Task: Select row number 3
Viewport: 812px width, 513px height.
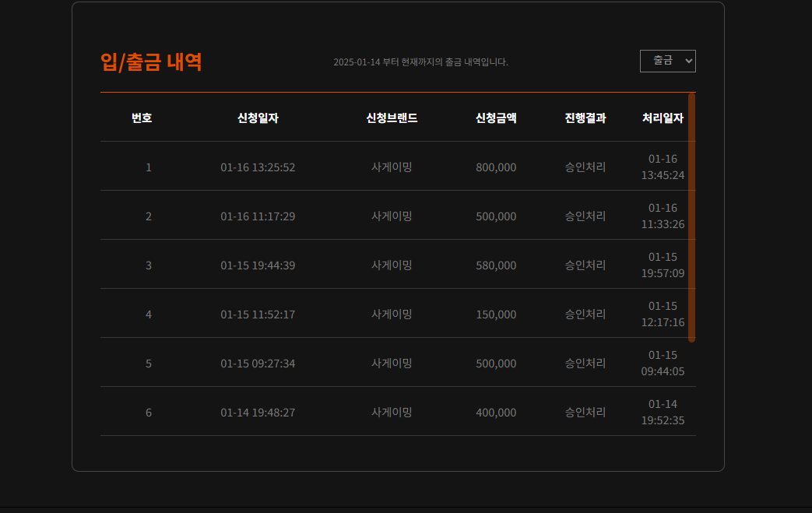Action: [x=149, y=265]
